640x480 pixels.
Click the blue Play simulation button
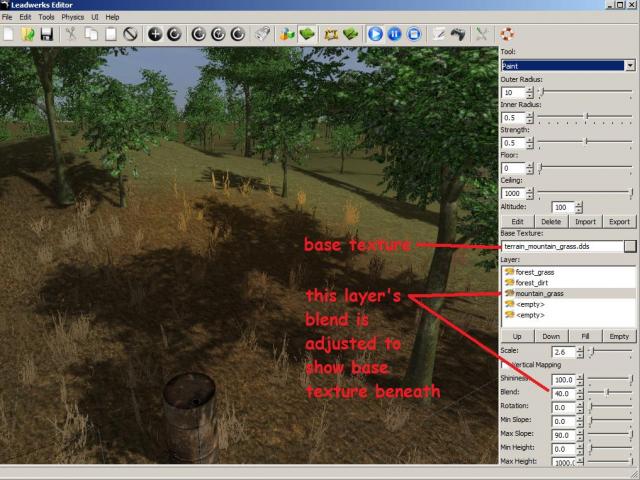(376, 34)
